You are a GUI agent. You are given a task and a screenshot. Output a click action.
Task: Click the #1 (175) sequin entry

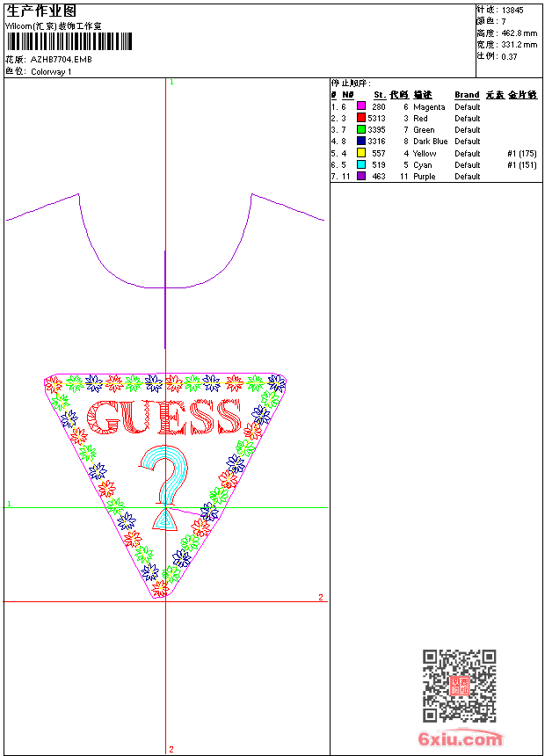pyautogui.click(x=522, y=153)
